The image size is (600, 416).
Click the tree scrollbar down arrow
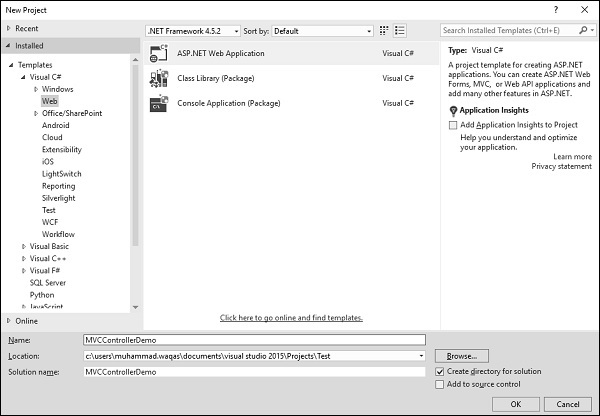pyautogui.click(x=135, y=307)
